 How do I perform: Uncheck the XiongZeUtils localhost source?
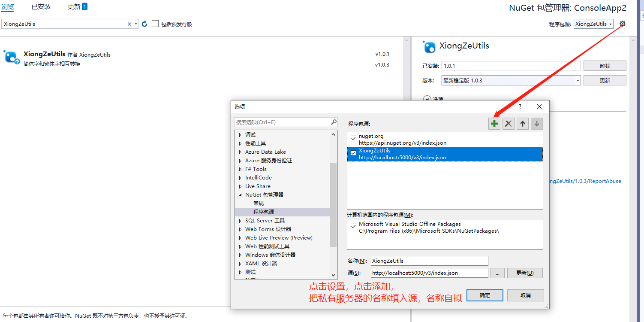pyautogui.click(x=353, y=153)
